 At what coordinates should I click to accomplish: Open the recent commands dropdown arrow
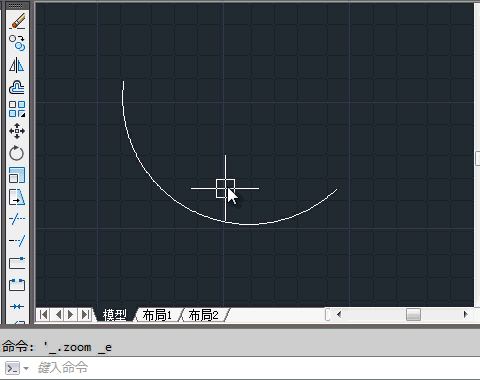[26, 368]
